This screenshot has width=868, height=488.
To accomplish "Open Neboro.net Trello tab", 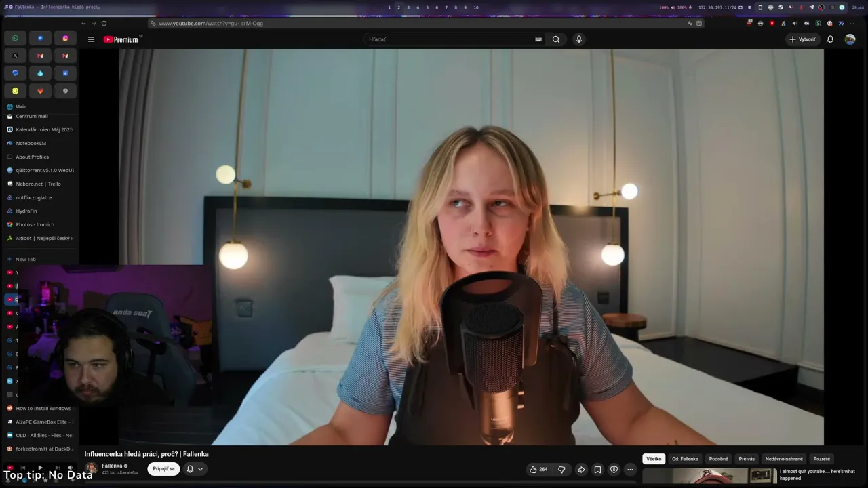I will coord(39,184).
